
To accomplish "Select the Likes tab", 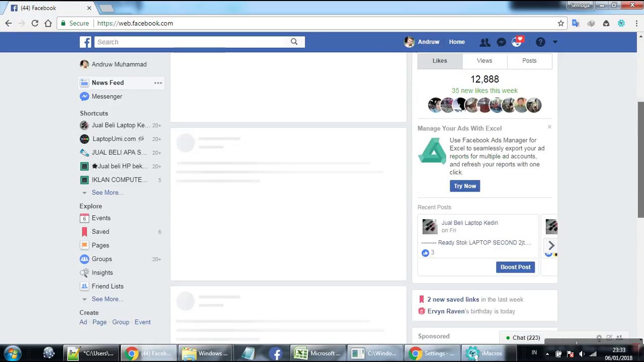I will tap(440, 61).
